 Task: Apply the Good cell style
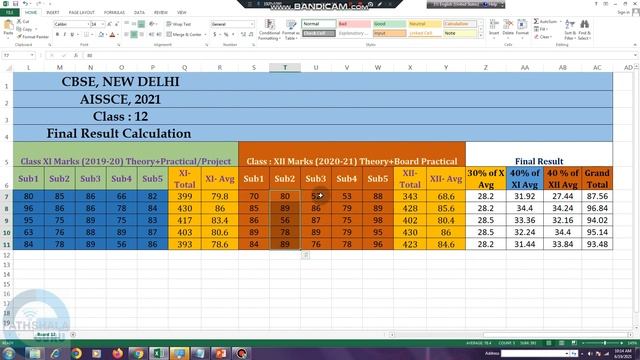tap(389, 24)
